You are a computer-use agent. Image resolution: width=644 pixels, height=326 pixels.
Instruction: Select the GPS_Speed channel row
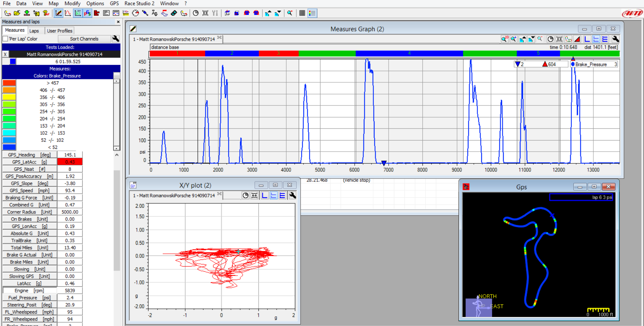(30, 191)
